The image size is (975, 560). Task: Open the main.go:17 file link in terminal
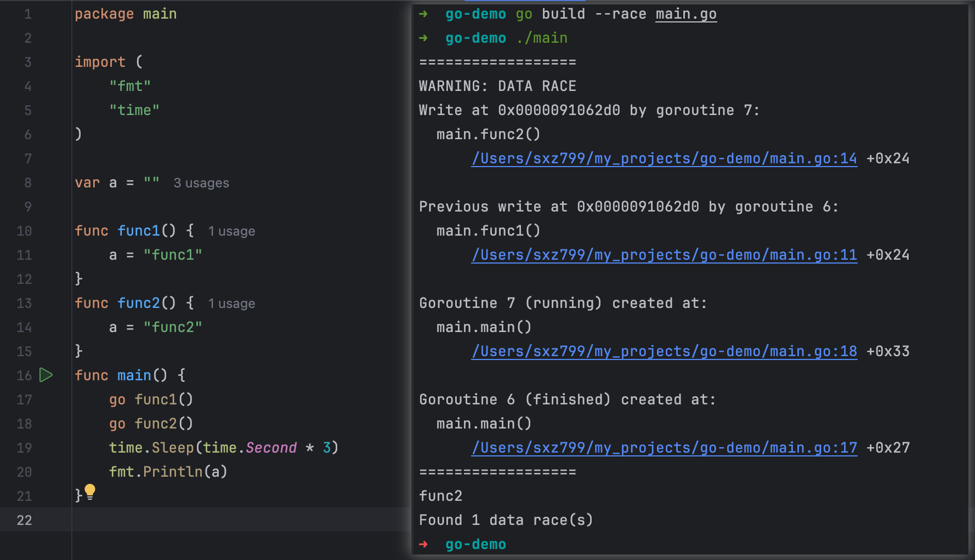pyautogui.click(x=664, y=448)
